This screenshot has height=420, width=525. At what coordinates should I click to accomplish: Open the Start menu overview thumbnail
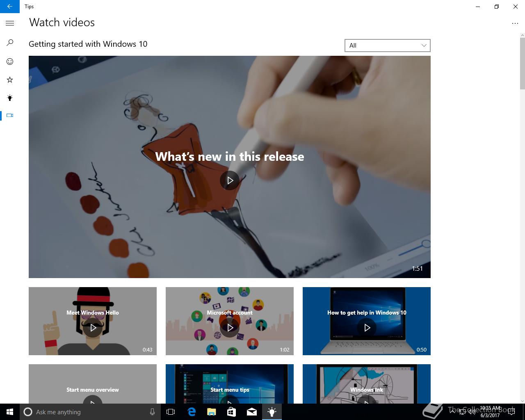pos(93,384)
